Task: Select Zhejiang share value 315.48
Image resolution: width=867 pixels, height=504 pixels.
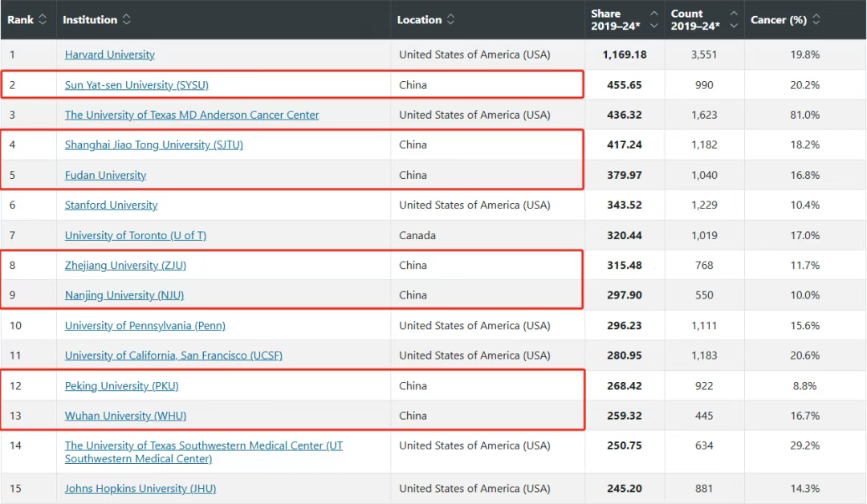Action: [x=625, y=266]
